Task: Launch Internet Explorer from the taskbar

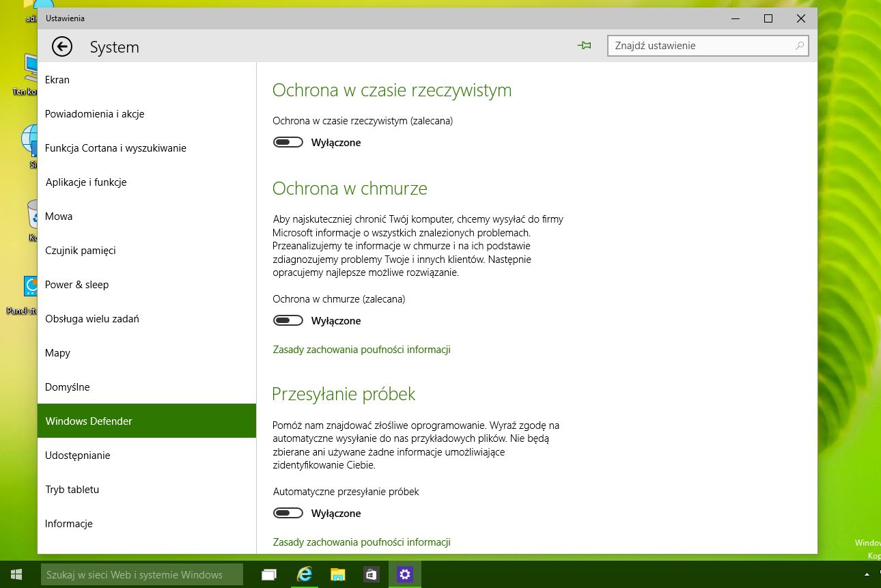Action: [x=303, y=574]
